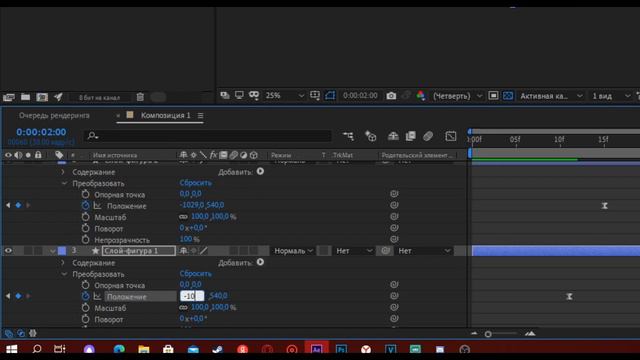Expand 'Содержание' group in the upper layer

[x=63, y=172]
